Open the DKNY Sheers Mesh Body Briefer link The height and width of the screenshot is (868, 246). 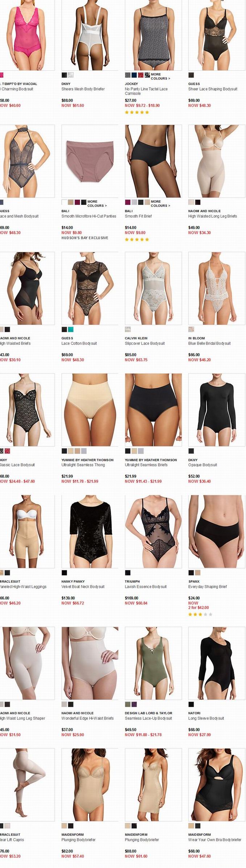[83, 89]
